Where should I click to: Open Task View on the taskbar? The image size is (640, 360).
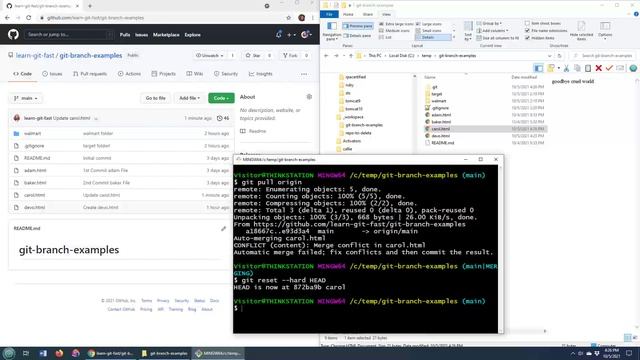(26, 353)
